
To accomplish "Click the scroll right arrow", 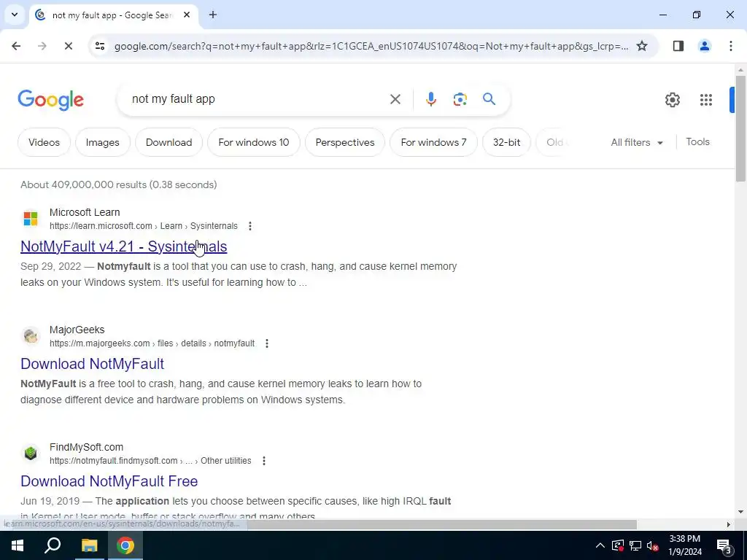I will [x=729, y=524].
